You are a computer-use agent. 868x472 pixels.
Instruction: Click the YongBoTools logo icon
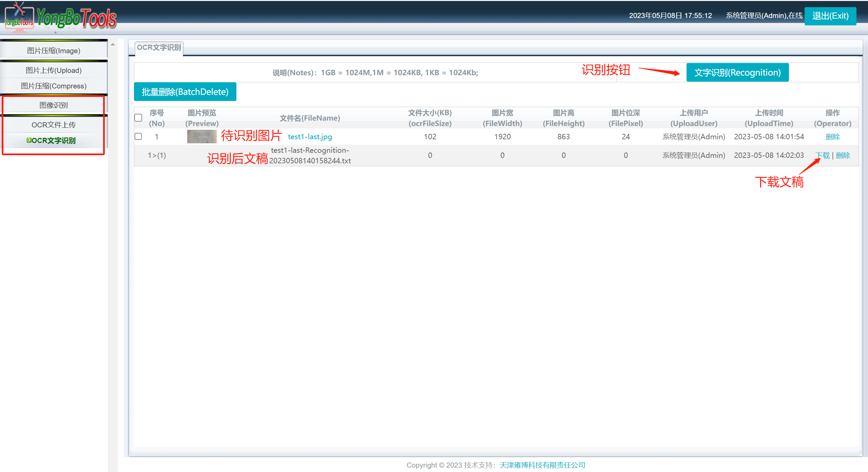coord(19,17)
